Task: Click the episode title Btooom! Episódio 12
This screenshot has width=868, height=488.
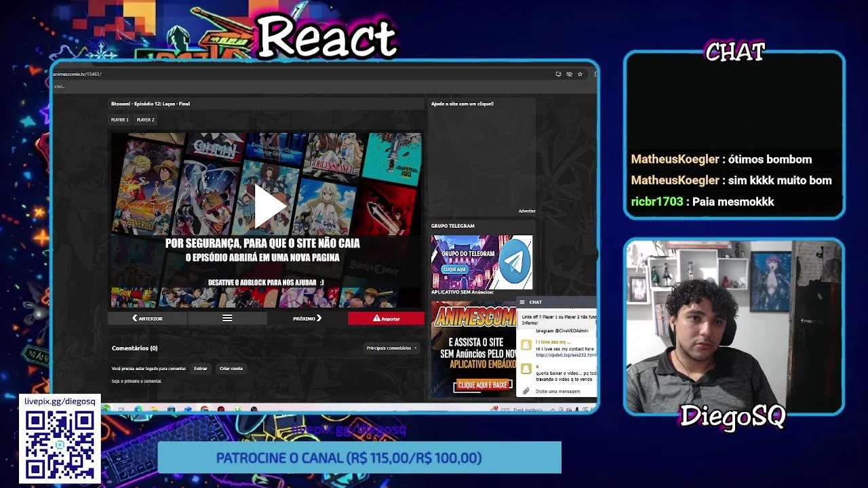Action: pos(151,104)
